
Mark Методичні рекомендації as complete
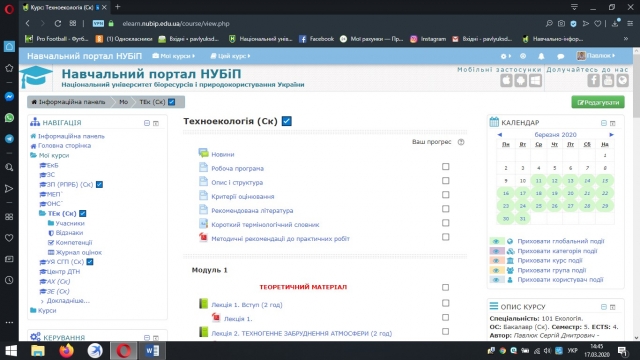point(446,237)
